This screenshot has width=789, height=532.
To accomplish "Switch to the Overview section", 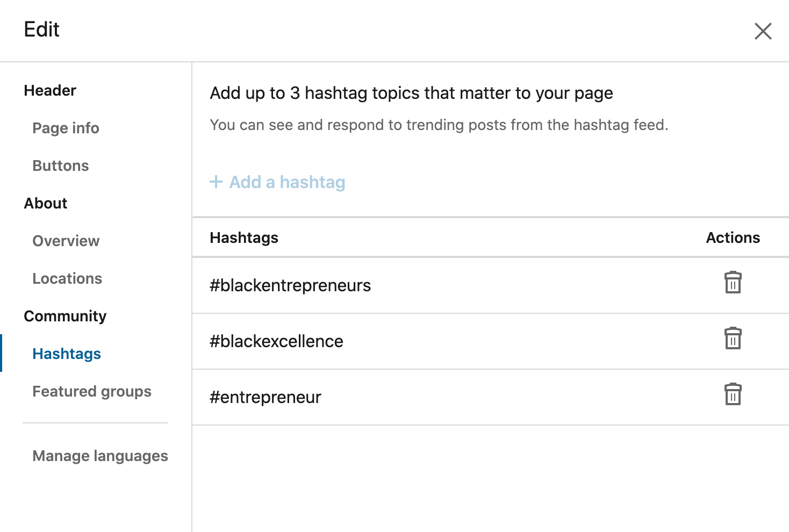I will [x=66, y=241].
